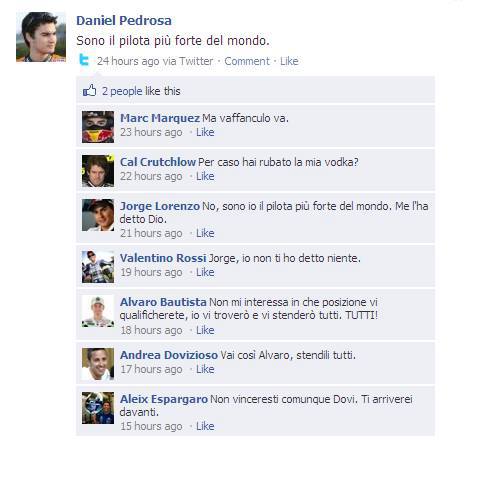The width and height of the screenshot is (491, 489).
Task: Open Cal Crutchlow's avatar thumbnail
Action: pyautogui.click(x=98, y=171)
